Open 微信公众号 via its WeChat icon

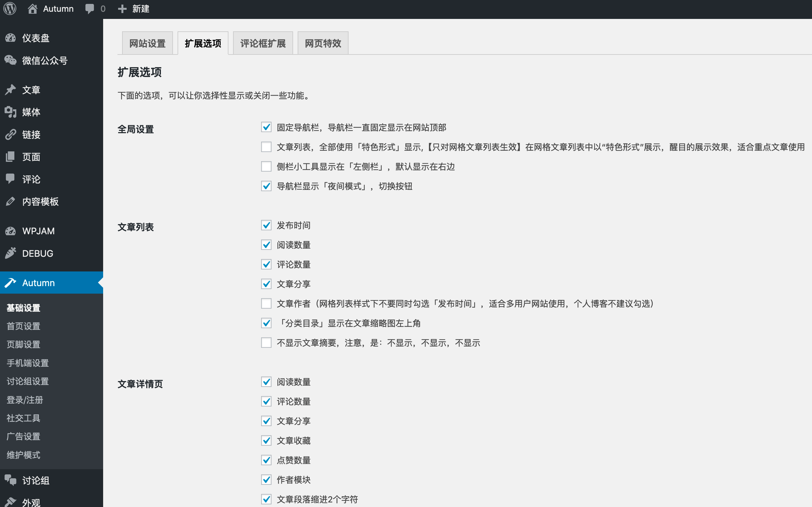(x=10, y=60)
